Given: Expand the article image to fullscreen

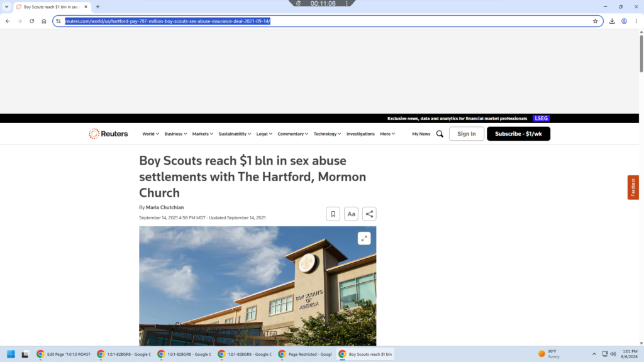Looking at the screenshot, I should coord(364,238).
